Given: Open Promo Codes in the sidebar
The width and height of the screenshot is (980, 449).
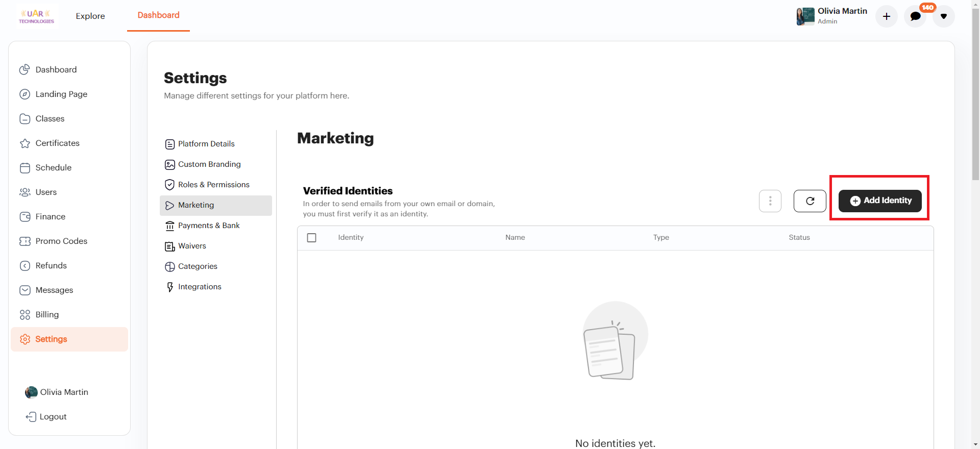Looking at the screenshot, I should [x=61, y=241].
